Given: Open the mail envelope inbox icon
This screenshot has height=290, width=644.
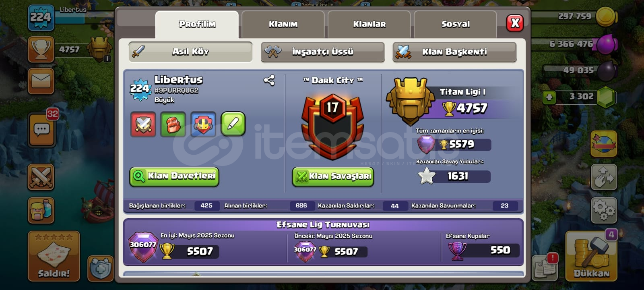Looking at the screenshot, I should click(41, 81).
